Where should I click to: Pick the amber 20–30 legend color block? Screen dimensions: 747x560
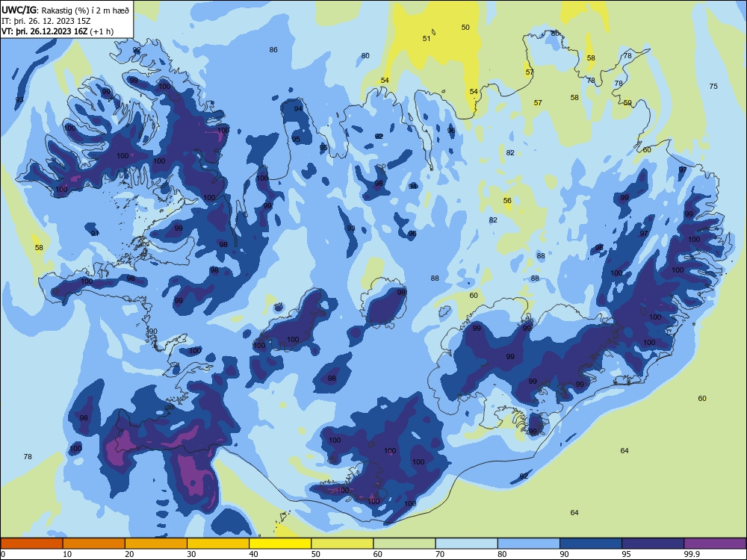point(156,544)
